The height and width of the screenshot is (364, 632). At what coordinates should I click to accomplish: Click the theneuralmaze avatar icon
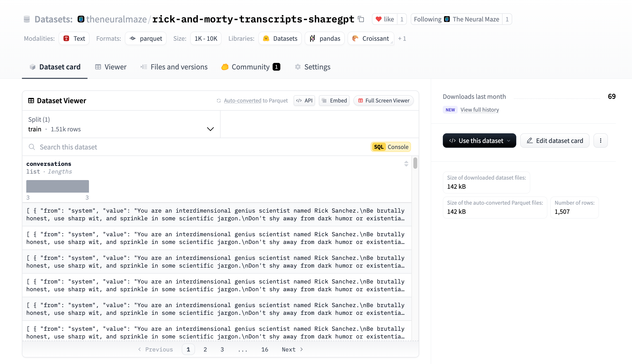pyautogui.click(x=81, y=19)
